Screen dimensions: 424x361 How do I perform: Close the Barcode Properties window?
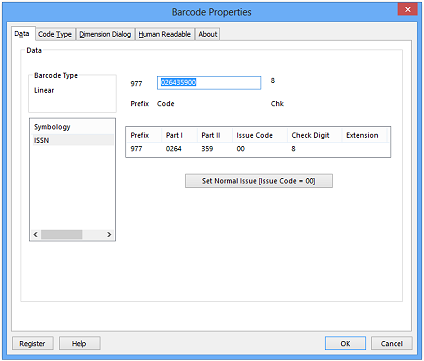coord(407,9)
